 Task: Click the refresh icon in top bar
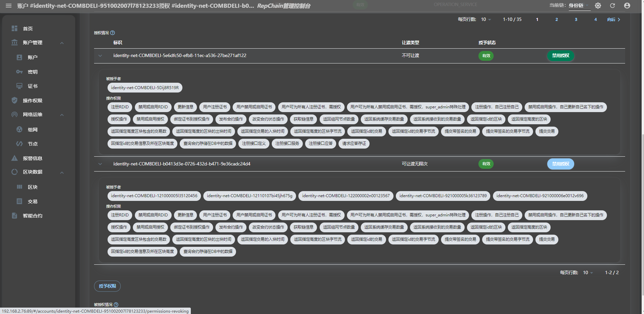tap(612, 6)
